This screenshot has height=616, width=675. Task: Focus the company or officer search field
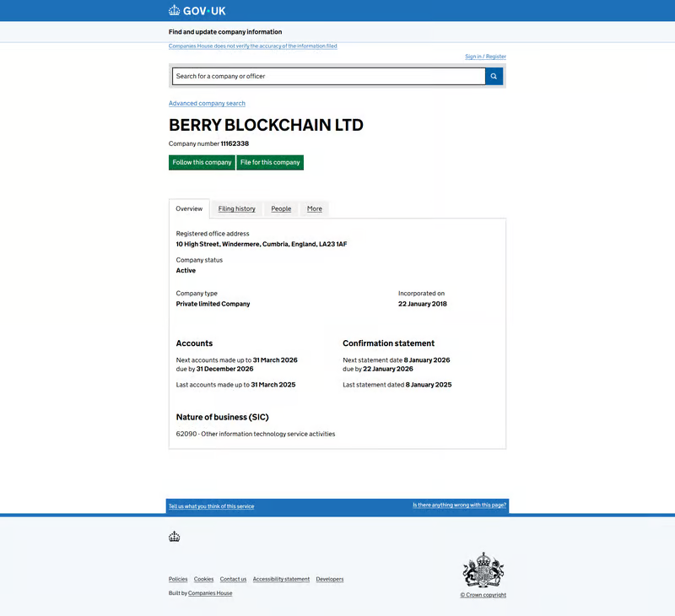(328, 76)
